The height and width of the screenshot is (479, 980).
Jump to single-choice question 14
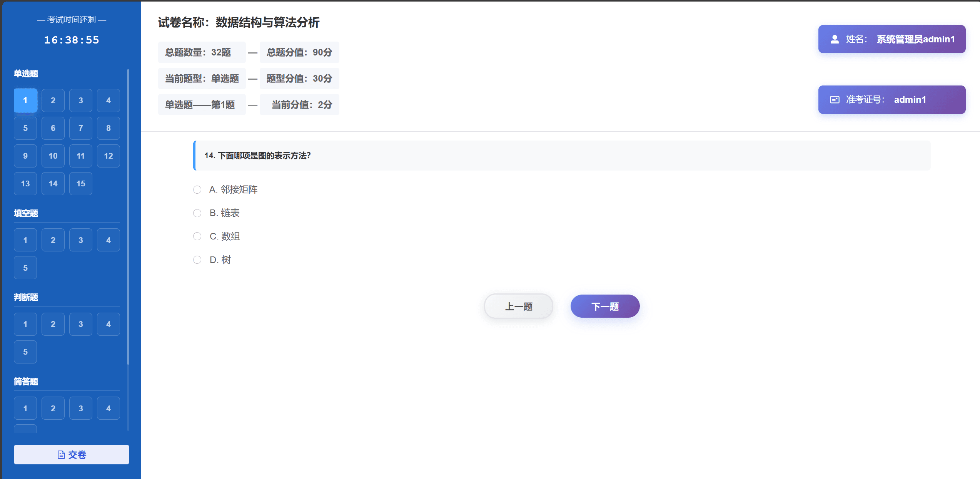point(53,184)
